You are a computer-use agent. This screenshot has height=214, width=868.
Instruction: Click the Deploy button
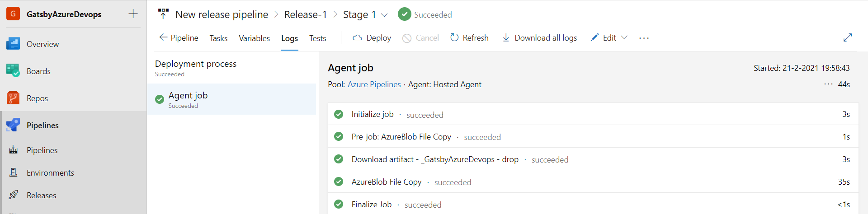click(372, 38)
